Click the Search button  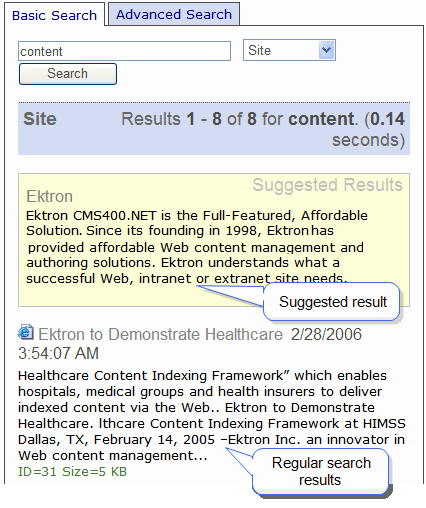click(68, 74)
